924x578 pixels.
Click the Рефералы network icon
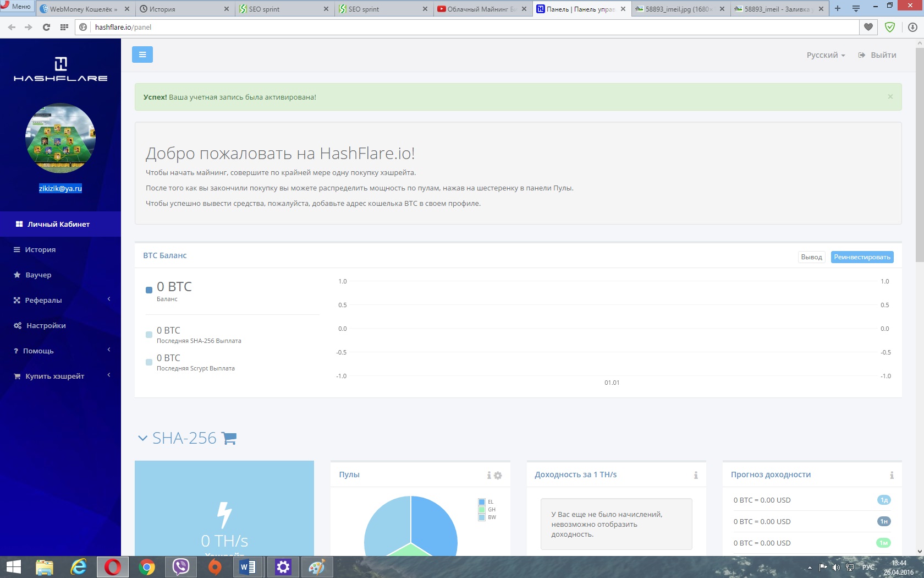tap(17, 300)
